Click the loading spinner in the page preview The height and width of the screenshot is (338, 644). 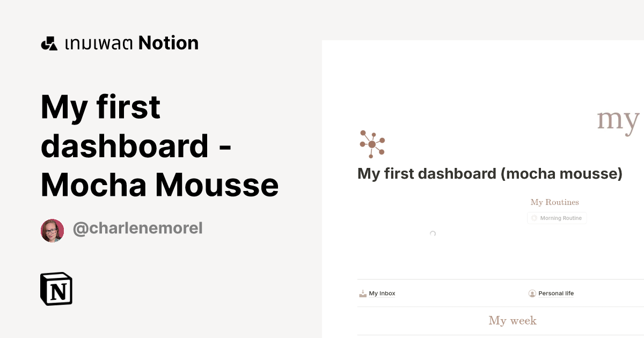[x=433, y=234]
